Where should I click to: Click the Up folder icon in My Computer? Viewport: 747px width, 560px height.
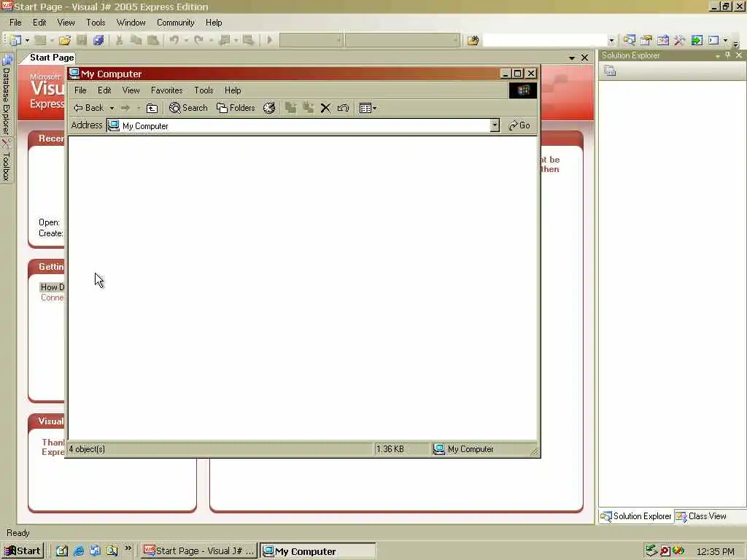click(152, 108)
